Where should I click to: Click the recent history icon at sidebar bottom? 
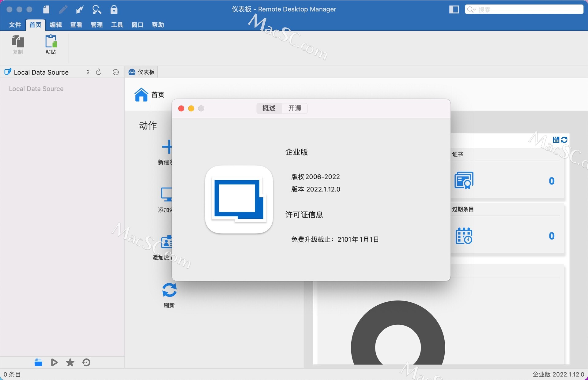point(86,362)
